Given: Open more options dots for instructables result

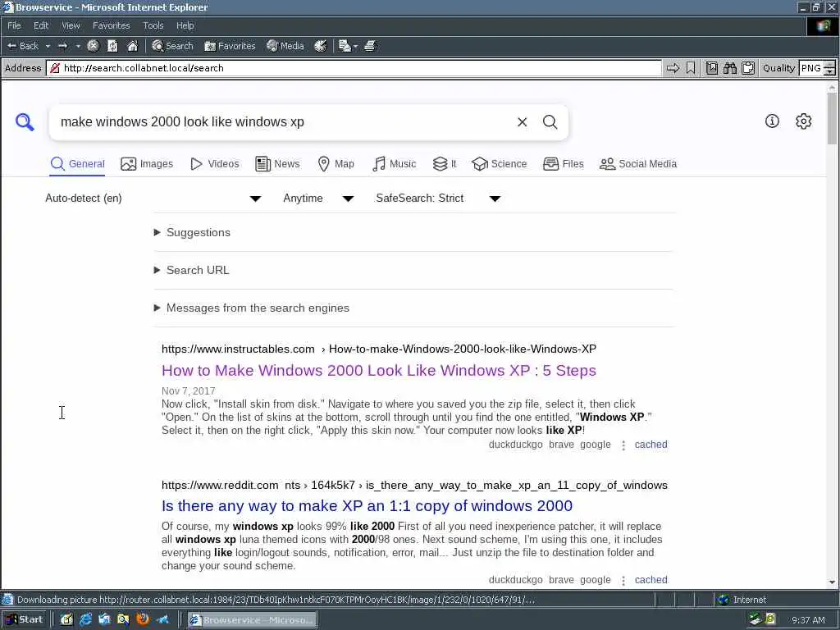Looking at the screenshot, I should pos(623,445).
